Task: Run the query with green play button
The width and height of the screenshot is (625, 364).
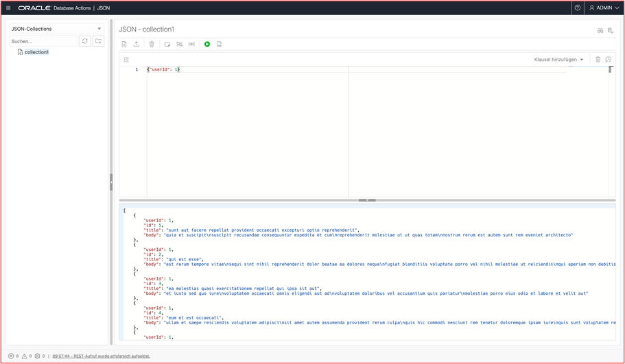Action: (x=207, y=44)
